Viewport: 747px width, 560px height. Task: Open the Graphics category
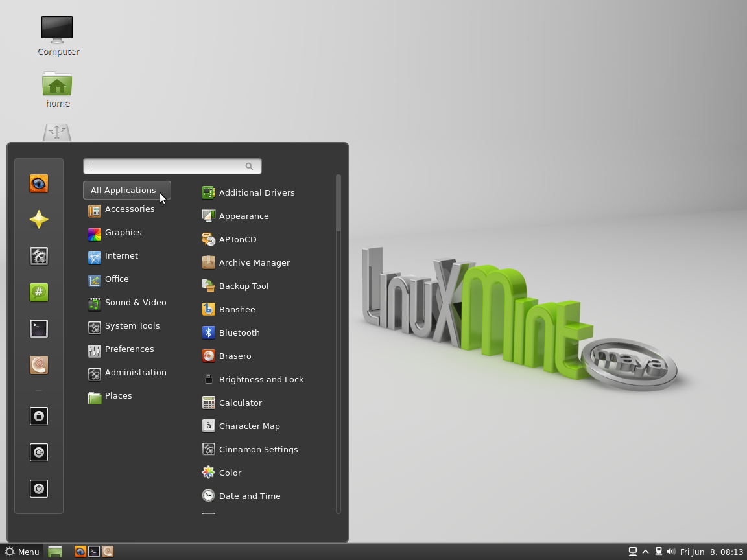pos(115,233)
